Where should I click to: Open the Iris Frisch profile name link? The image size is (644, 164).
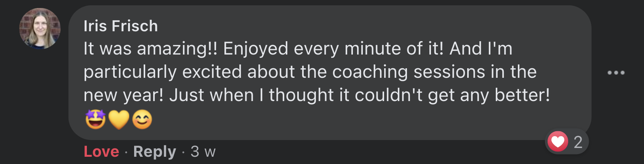click(120, 26)
